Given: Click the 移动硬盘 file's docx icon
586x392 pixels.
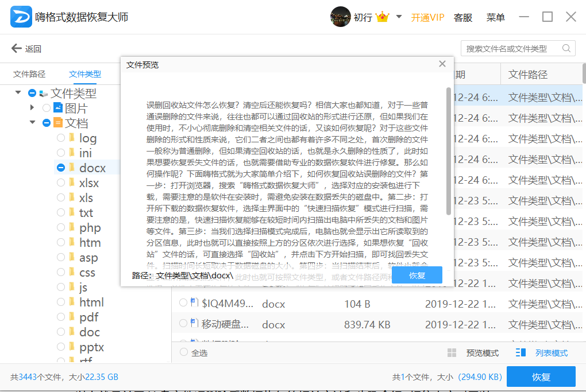Looking at the screenshot, I should pos(194,323).
